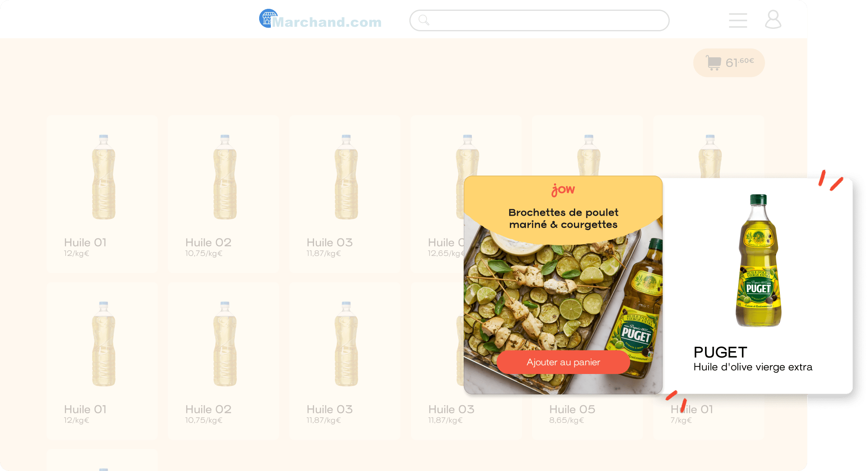Select the Puget olive oil bottle image
Screen dimensions: 868x471
pyautogui.click(x=758, y=261)
